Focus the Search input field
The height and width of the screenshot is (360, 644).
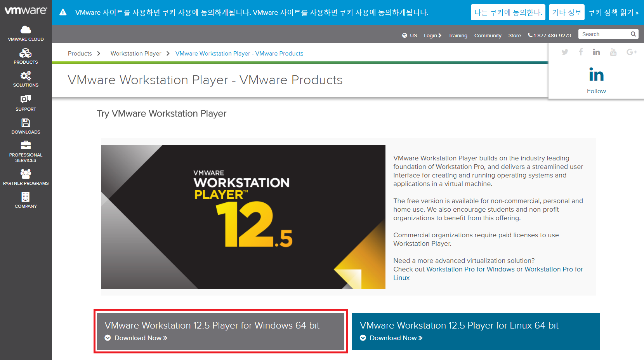[608, 34]
